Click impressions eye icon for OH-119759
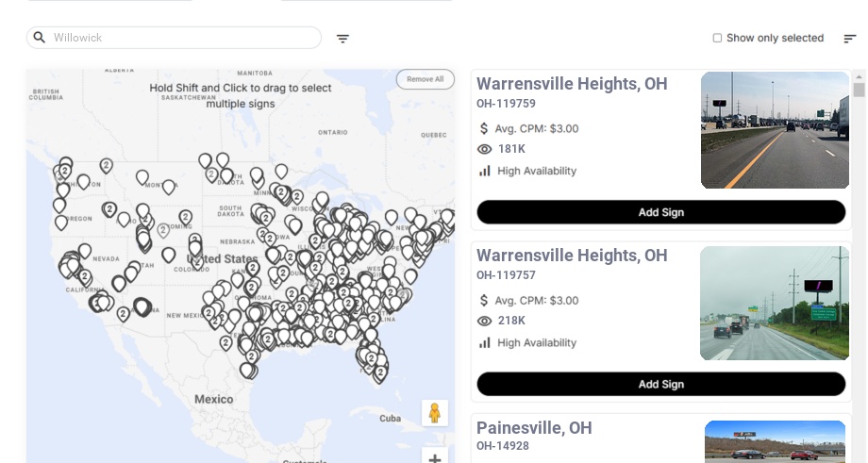The width and height of the screenshot is (868, 463). click(x=485, y=149)
